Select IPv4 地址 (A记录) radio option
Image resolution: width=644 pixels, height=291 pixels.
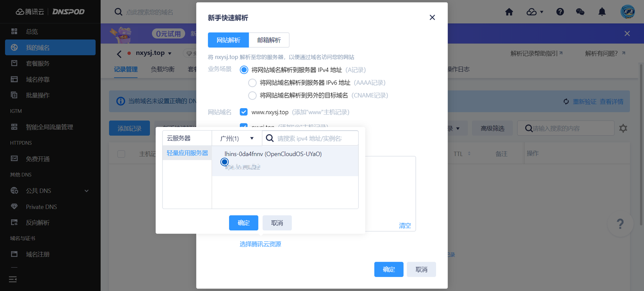point(244,70)
